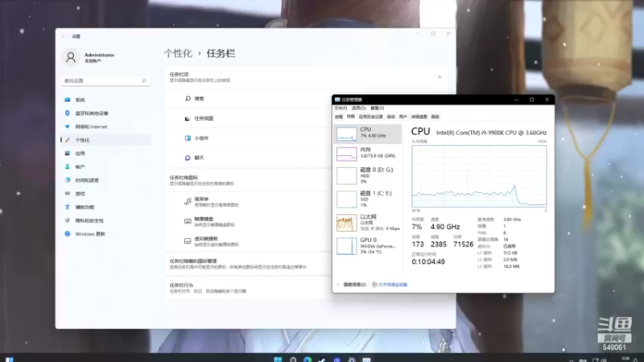This screenshot has height=362, width=644.
Task: Switch to the 启动 (Startup) tab
Action: tap(391, 117)
